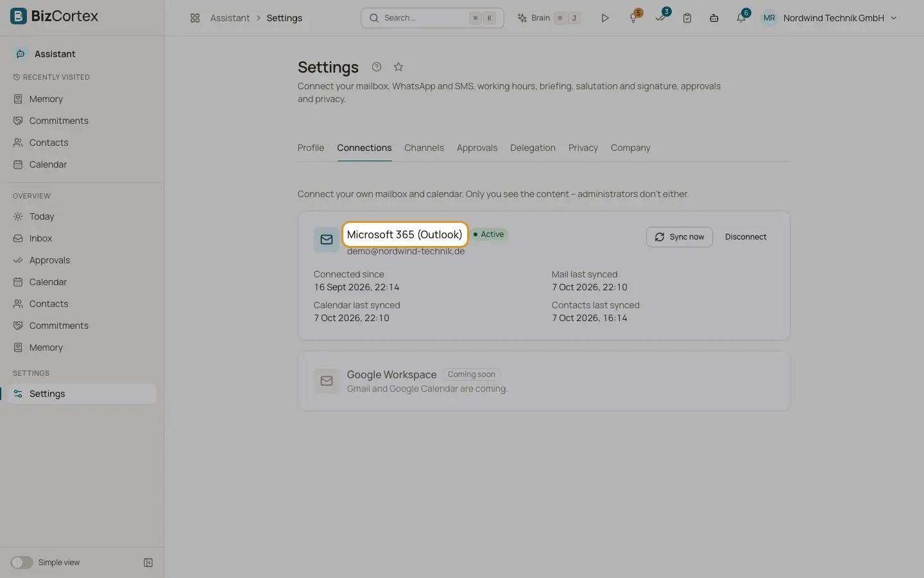Image resolution: width=924 pixels, height=578 pixels.
Task: Click the help icon next to the Settings heading
Action: pyautogui.click(x=377, y=67)
